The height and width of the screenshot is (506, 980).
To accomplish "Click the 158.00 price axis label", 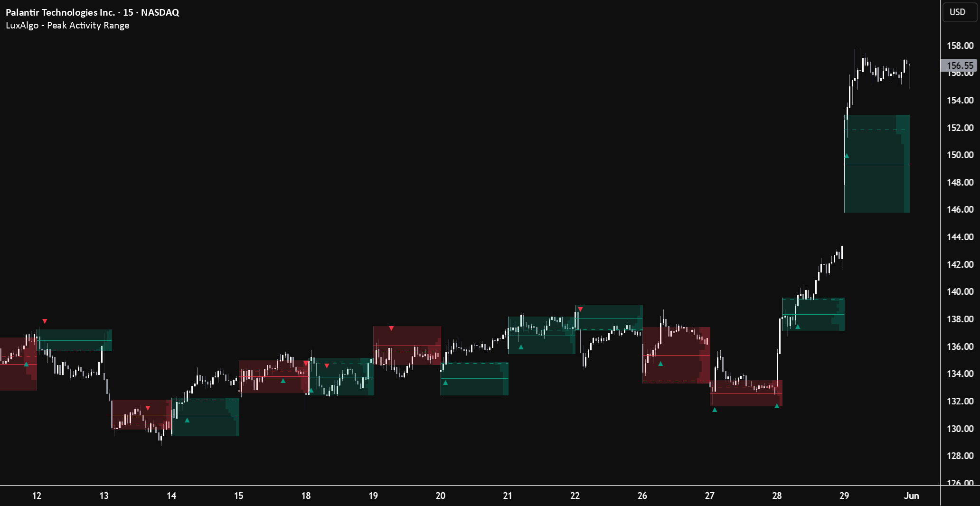I will (960, 46).
